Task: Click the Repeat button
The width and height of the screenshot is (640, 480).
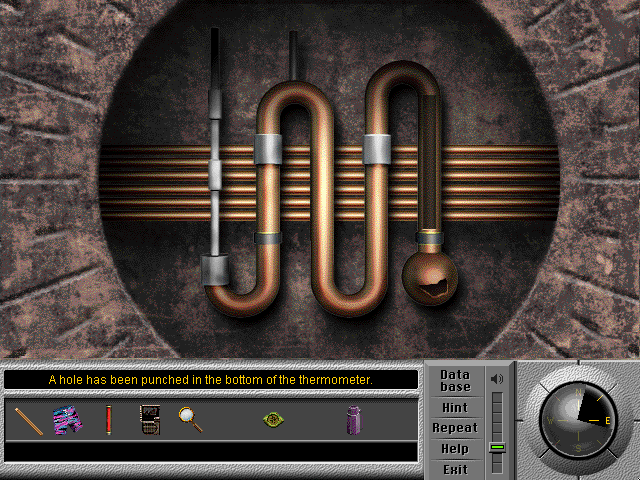Action: [455, 428]
